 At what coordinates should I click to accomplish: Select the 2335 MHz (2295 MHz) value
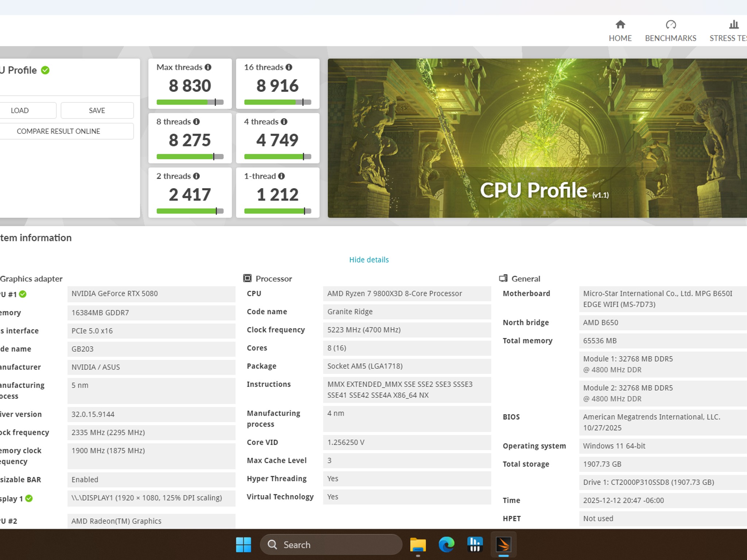click(151, 432)
